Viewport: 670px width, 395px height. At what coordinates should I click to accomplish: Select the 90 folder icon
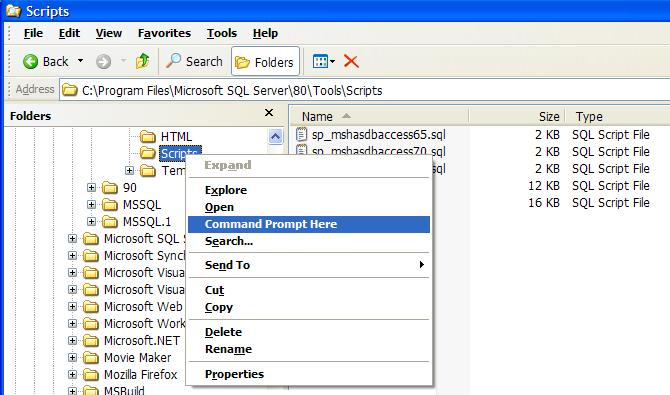click(110, 188)
